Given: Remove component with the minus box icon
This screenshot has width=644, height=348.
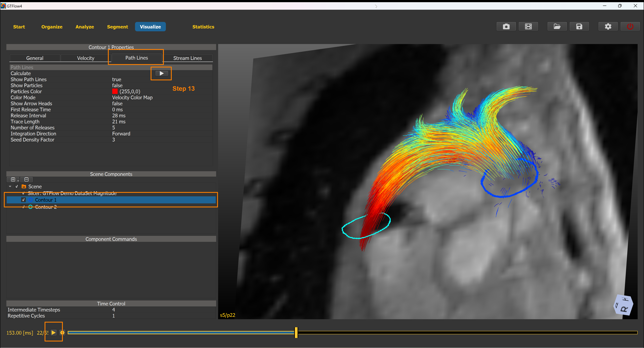Looking at the screenshot, I should click(26, 179).
